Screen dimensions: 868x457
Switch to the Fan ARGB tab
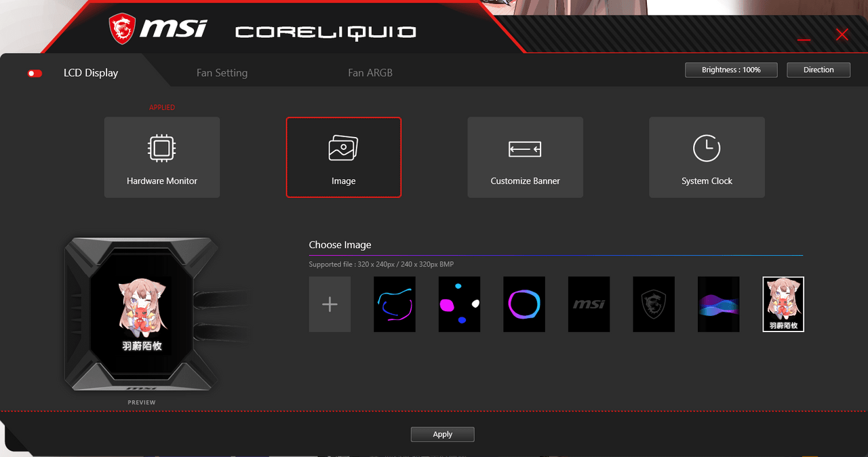pyautogui.click(x=370, y=73)
